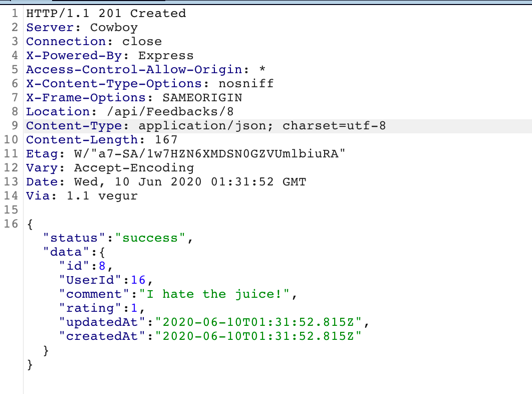
Task: Click line number 1 in the gutter
Action: coord(14,14)
